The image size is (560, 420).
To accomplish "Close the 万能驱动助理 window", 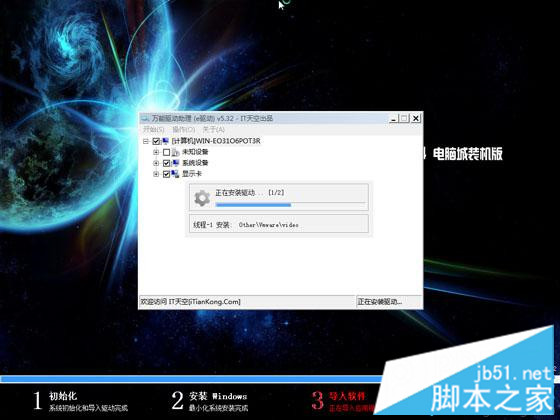I will (416, 119).
